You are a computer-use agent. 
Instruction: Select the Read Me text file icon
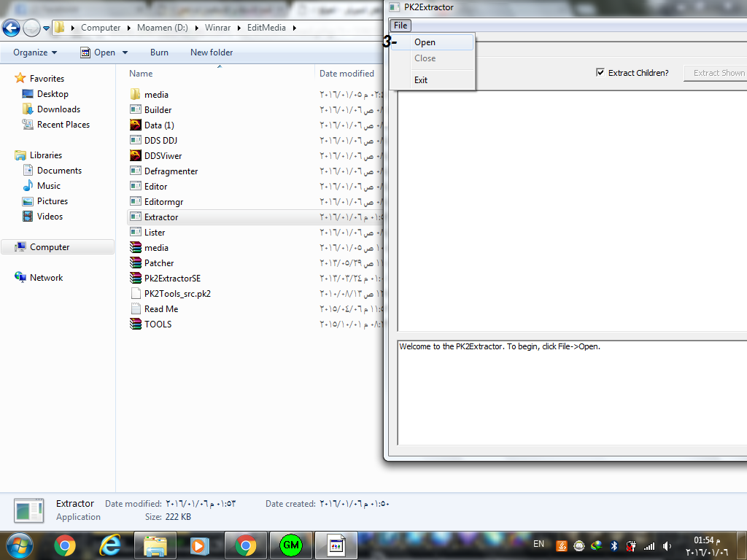pos(135,308)
